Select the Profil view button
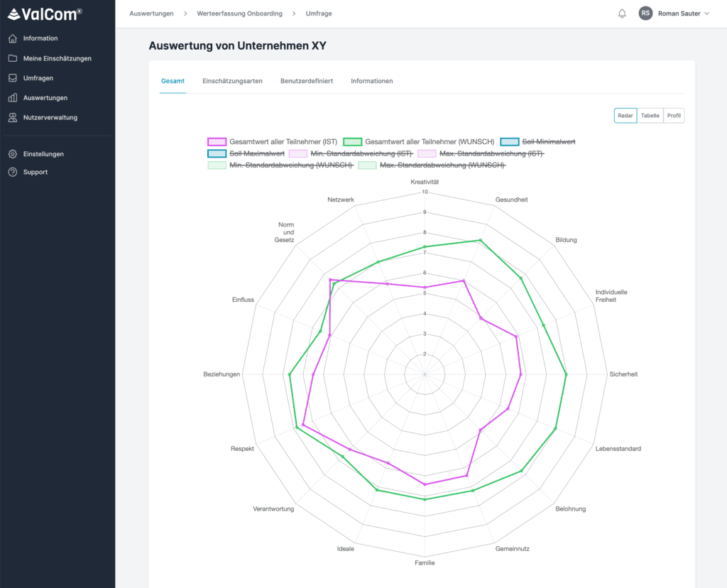This screenshot has width=727, height=588. pos(674,116)
